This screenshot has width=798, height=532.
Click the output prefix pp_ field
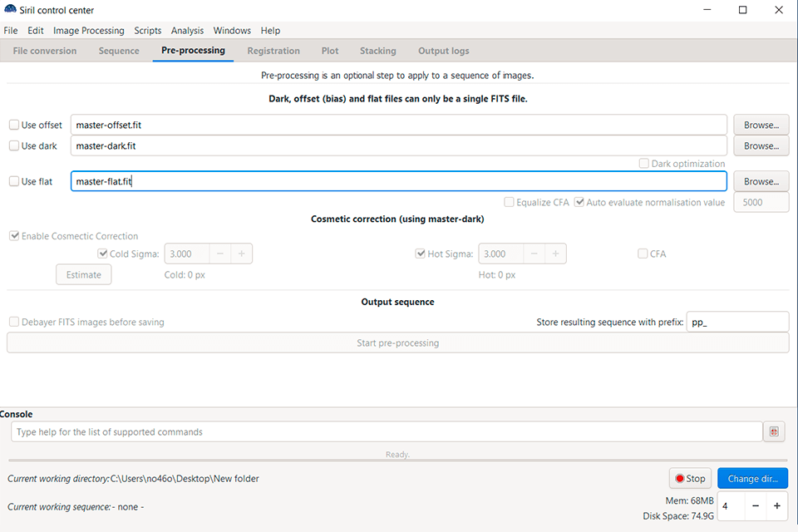click(x=737, y=322)
